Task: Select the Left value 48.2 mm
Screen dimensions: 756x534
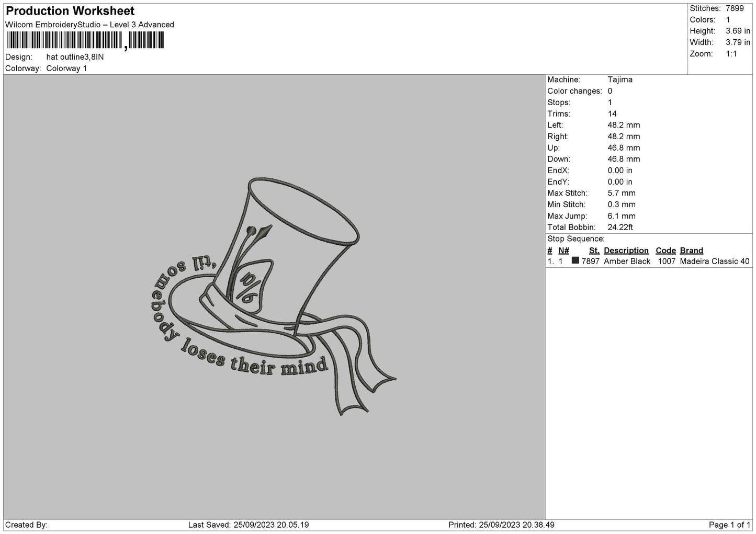Action: pos(624,125)
